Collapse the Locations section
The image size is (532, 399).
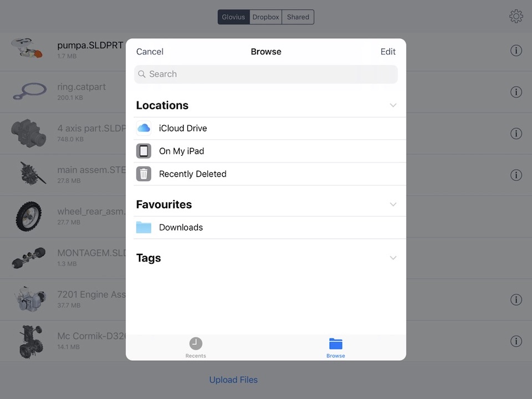point(393,105)
